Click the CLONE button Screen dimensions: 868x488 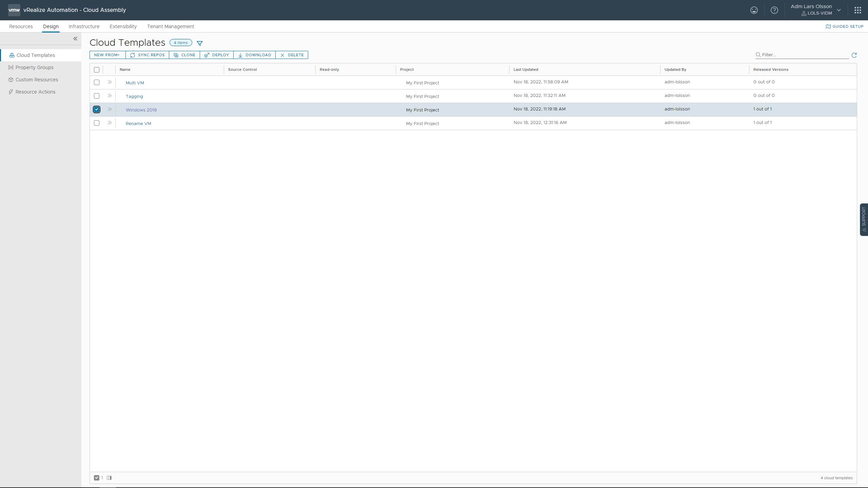coord(184,55)
